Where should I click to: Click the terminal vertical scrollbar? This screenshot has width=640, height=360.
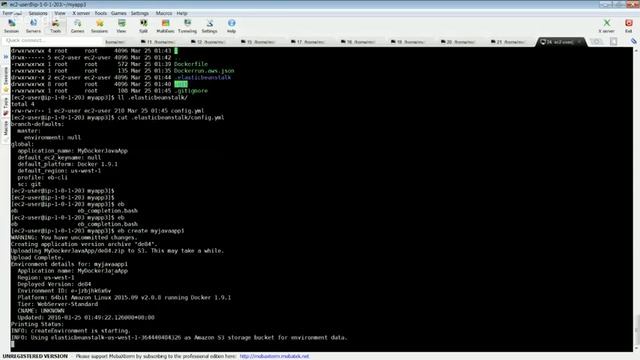(x=636, y=200)
